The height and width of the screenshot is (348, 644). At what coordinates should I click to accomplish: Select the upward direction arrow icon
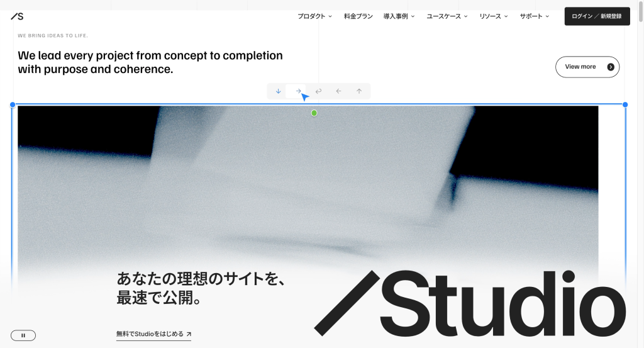[359, 91]
